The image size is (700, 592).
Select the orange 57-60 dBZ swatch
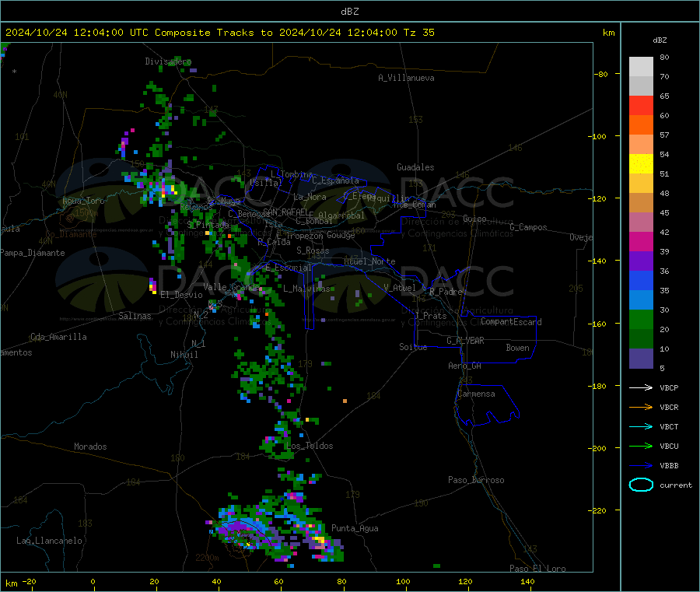(x=641, y=125)
